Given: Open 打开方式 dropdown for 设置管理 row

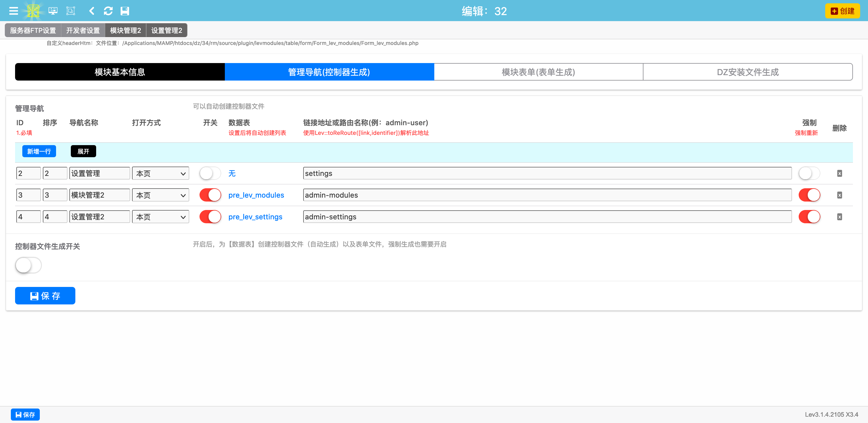Looking at the screenshot, I should tap(160, 173).
